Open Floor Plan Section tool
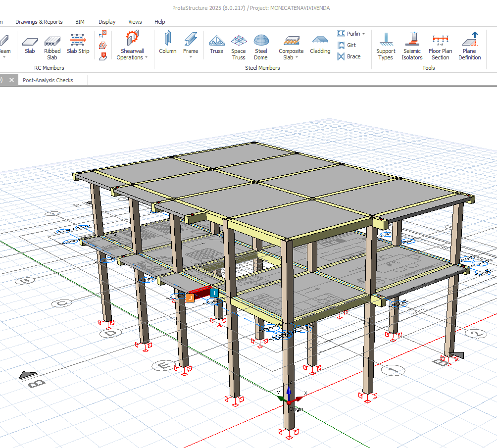Image resolution: width=497 pixels, height=448 pixels. click(440, 45)
